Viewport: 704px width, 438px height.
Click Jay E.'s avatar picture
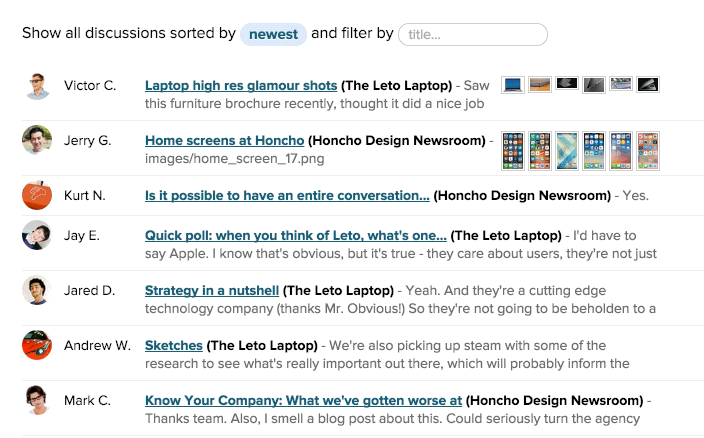(x=37, y=236)
